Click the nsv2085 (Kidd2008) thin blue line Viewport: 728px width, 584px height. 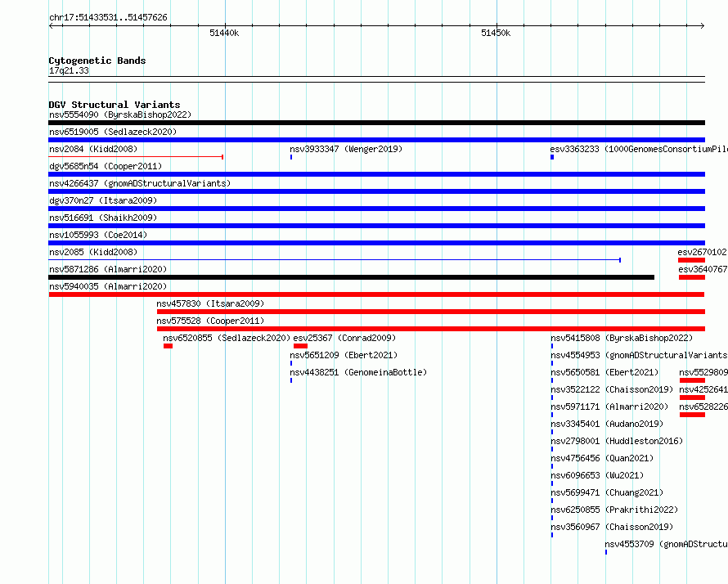(335, 260)
